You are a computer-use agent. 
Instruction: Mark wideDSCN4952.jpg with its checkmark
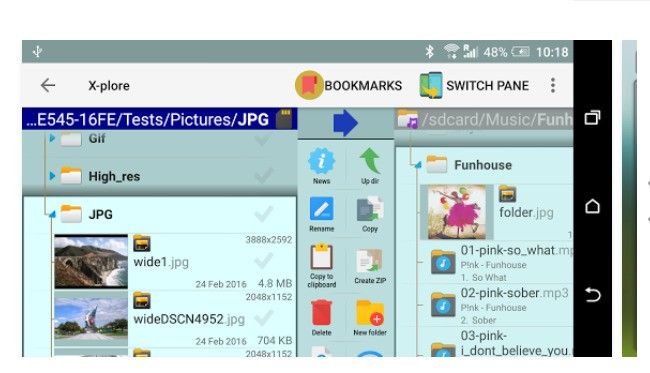[263, 318]
